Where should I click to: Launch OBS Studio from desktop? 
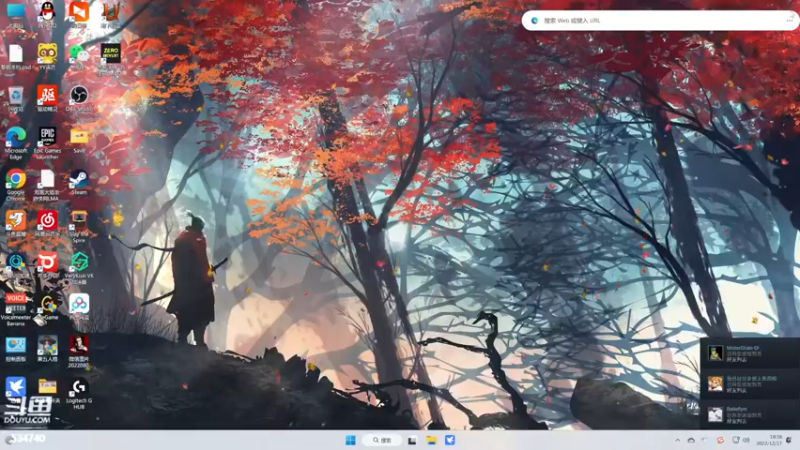79,99
